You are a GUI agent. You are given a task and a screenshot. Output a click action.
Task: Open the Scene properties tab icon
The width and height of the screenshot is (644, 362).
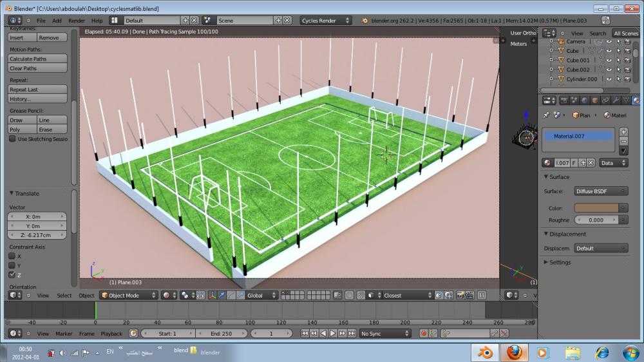click(x=574, y=100)
